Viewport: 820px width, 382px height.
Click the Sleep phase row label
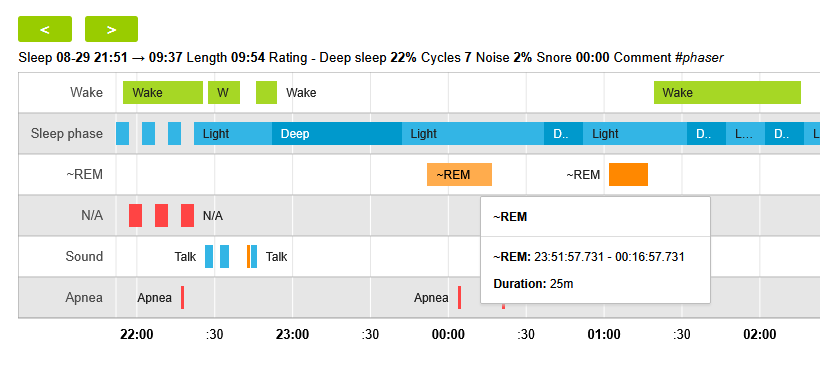point(66,133)
